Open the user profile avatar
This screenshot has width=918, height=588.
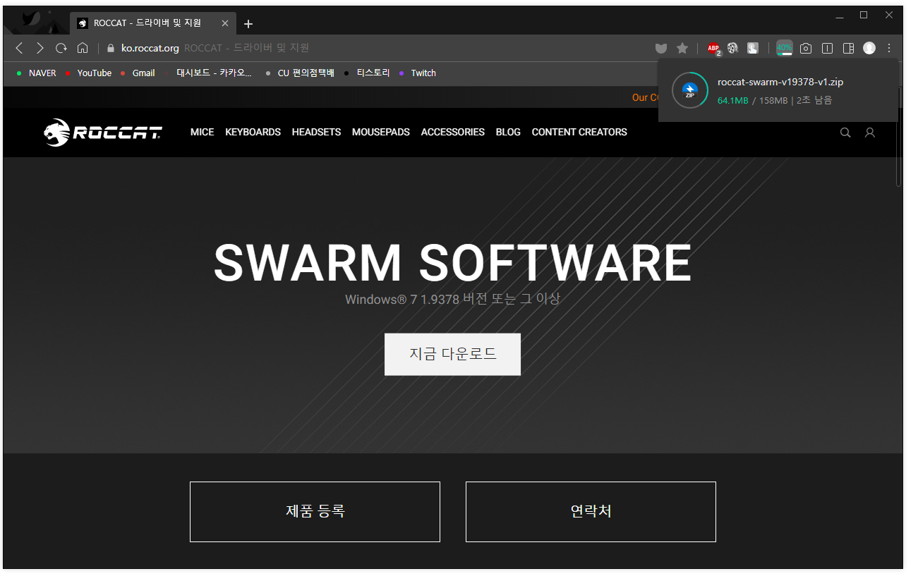(869, 48)
